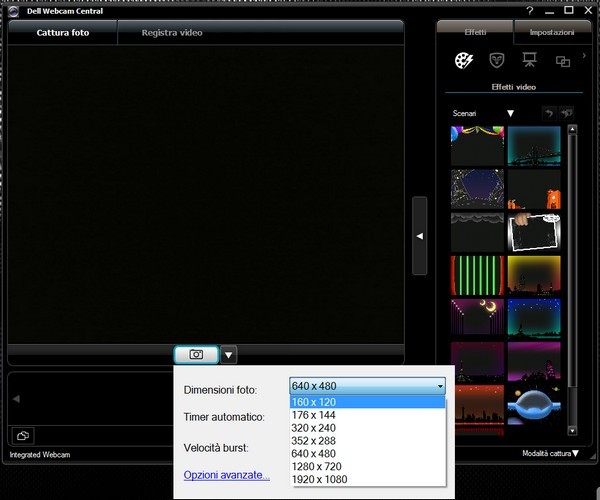
Task: Open the video effects palette icon
Action: (x=463, y=61)
